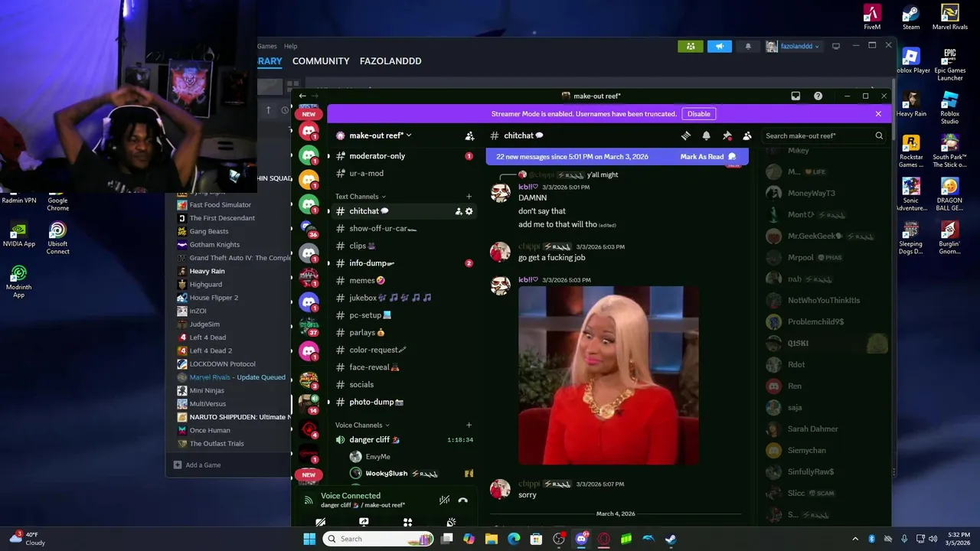This screenshot has height=551, width=980.
Task: Dismiss the Streamer Mode banner
Action: [x=878, y=114]
